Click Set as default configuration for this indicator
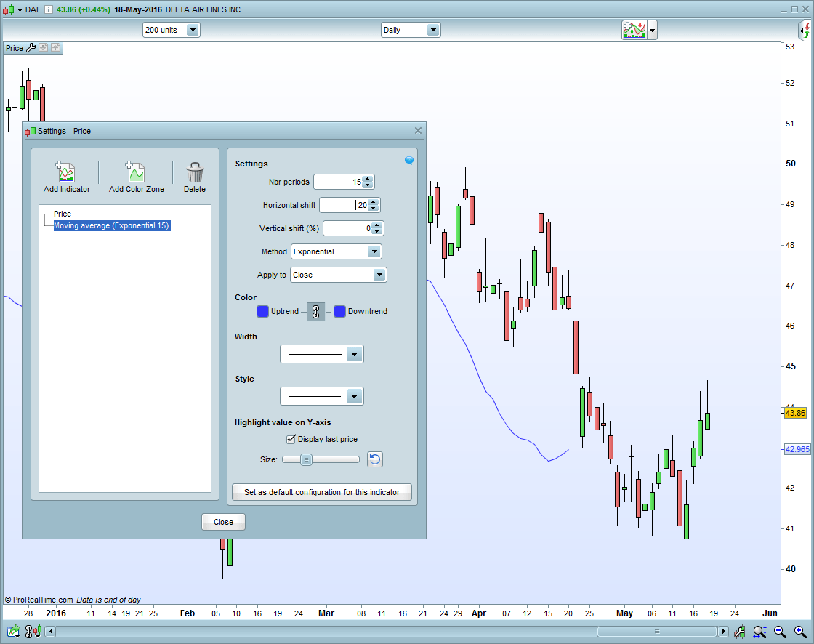 (x=322, y=492)
